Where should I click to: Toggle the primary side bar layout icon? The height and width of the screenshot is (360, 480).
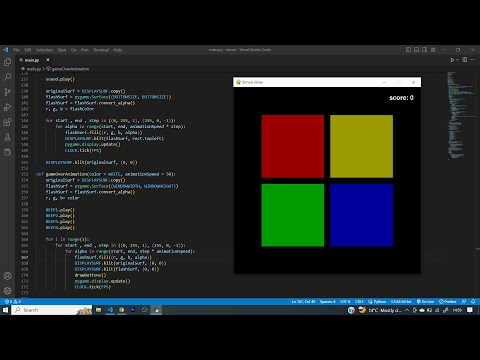[408, 50]
